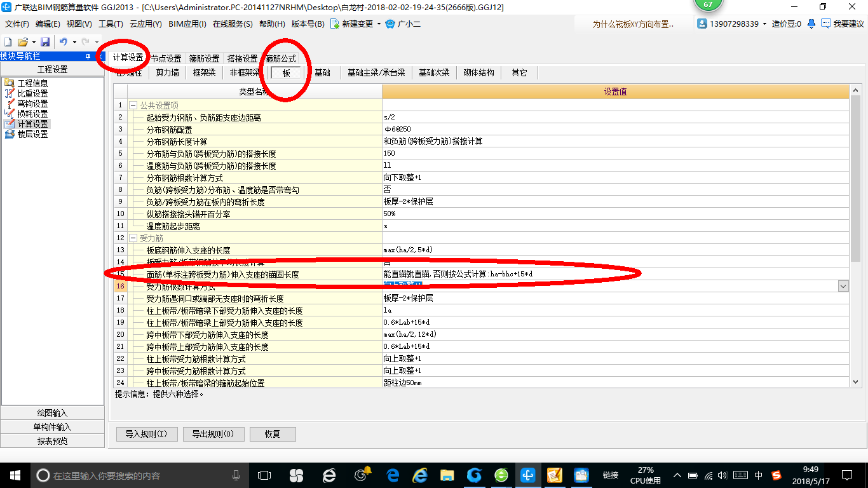Click the blue Undo arrow icon
Screen dimensions: 868x488
coord(64,42)
